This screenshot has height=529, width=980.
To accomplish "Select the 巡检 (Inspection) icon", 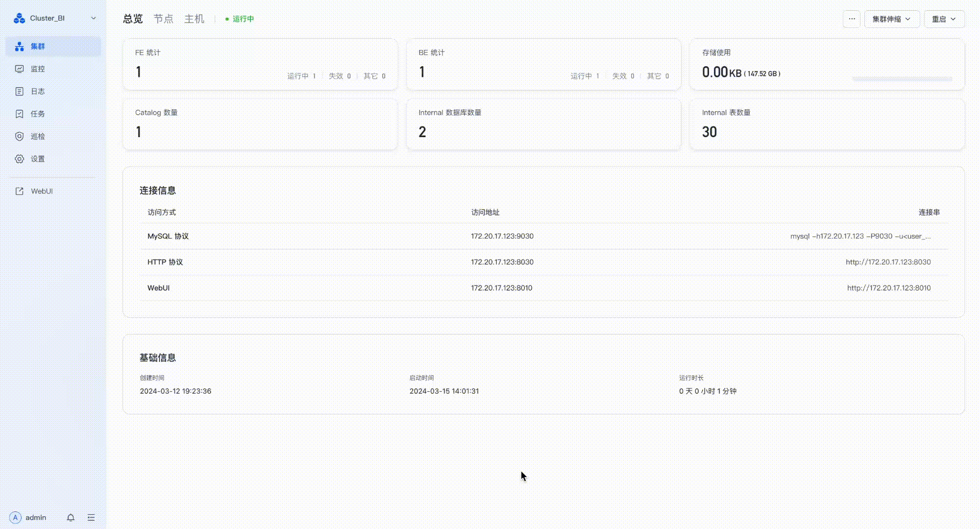I will (x=18, y=136).
